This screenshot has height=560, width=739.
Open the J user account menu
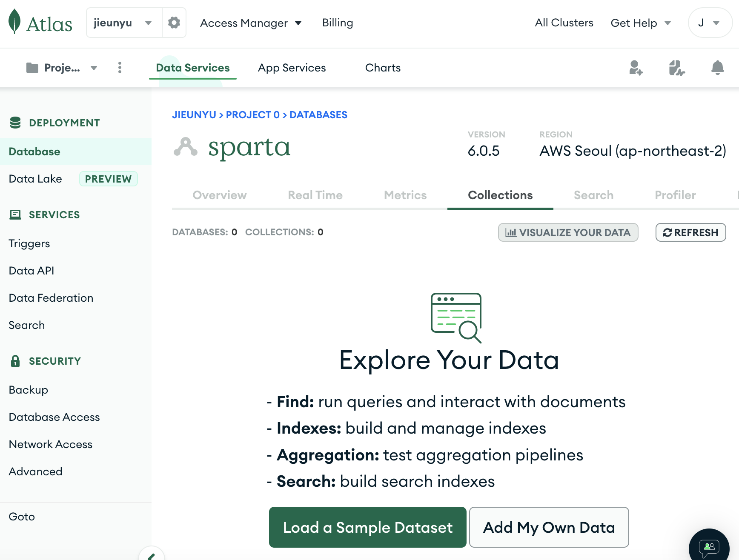pyautogui.click(x=710, y=23)
